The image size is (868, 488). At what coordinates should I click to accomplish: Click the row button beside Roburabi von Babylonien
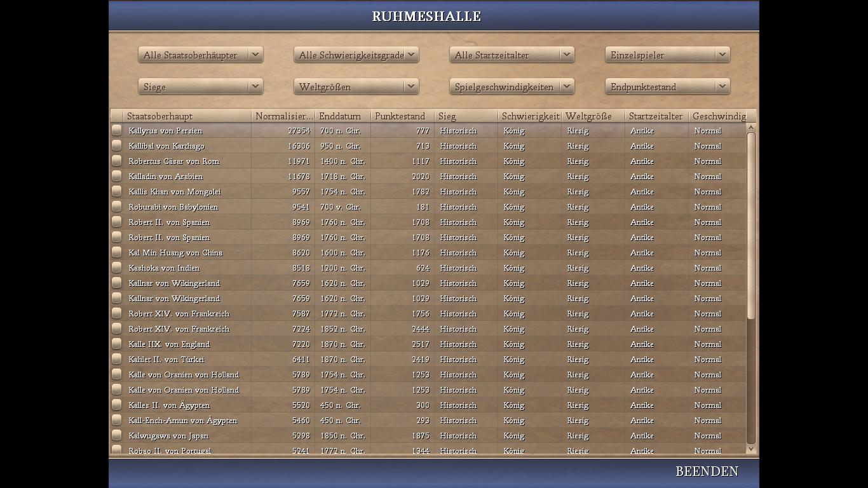(x=116, y=207)
